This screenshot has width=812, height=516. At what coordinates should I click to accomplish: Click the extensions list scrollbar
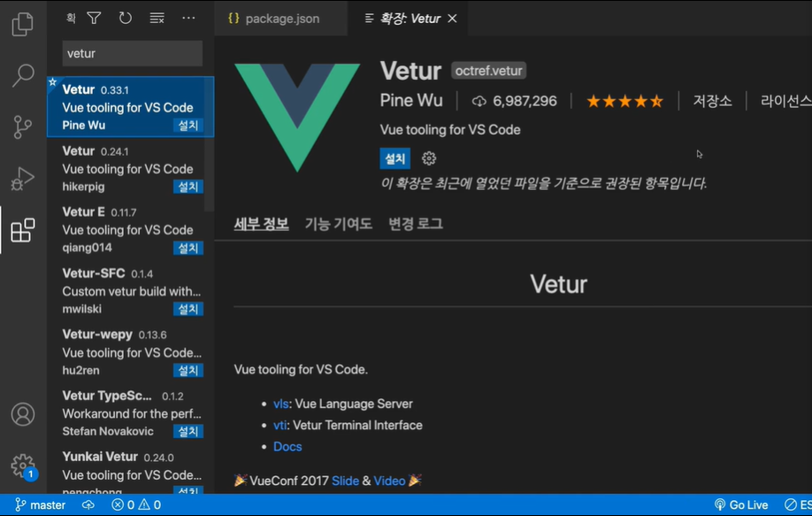[210, 144]
